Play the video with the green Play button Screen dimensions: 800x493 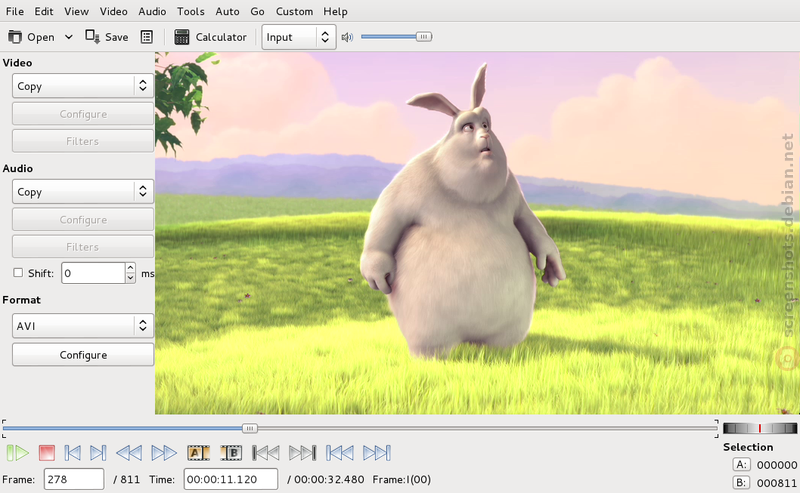tap(18, 453)
